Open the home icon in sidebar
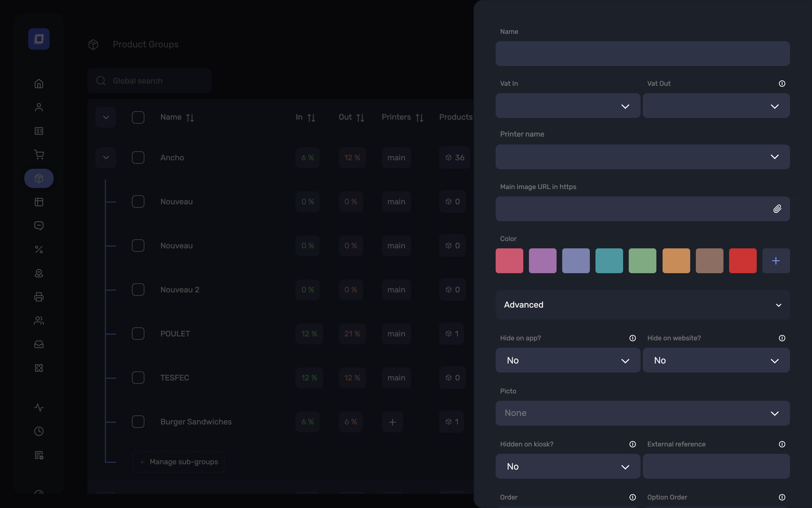Viewport: 812px width, 508px height. point(39,83)
